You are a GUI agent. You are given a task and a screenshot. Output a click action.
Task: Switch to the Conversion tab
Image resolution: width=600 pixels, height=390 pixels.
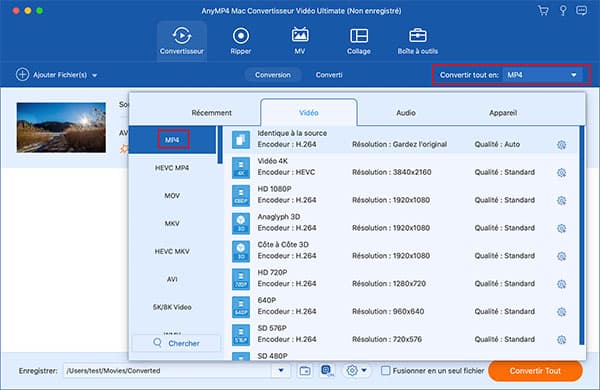click(273, 75)
